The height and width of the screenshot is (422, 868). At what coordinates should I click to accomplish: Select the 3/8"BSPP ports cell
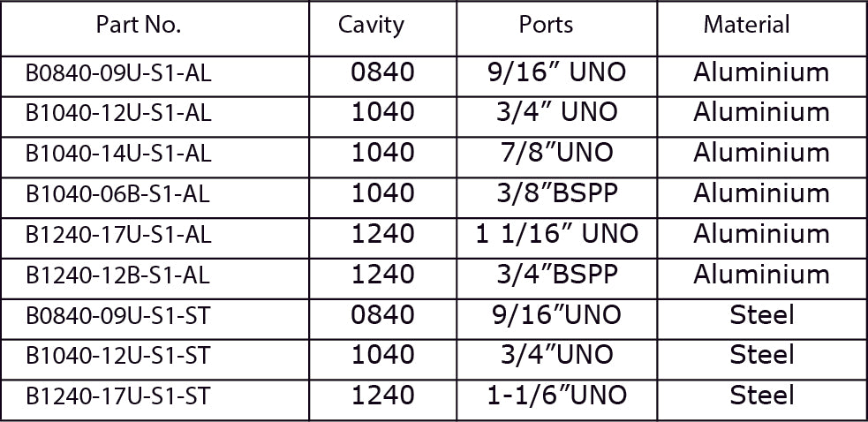coord(556,193)
